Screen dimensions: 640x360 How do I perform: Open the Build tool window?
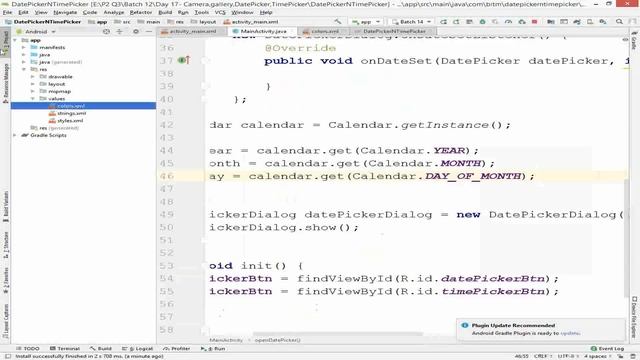click(x=101, y=349)
